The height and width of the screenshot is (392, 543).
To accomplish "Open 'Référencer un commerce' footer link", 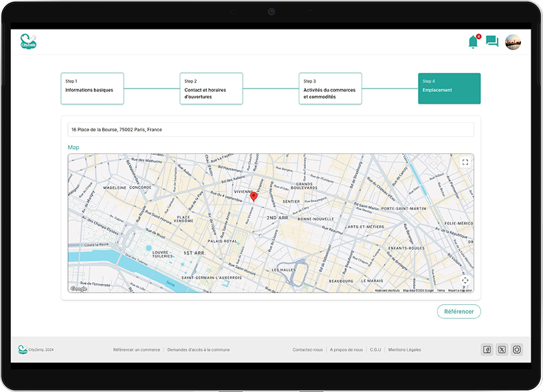I will pos(136,349).
